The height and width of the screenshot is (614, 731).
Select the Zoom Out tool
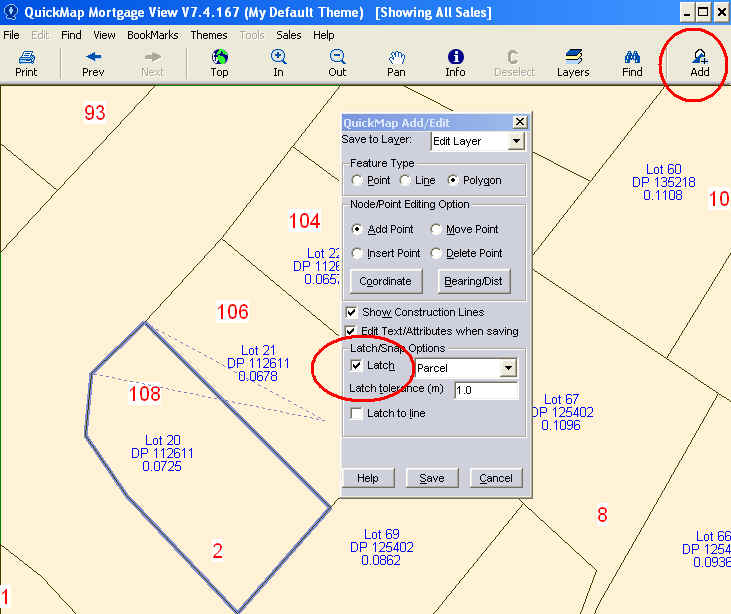337,58
